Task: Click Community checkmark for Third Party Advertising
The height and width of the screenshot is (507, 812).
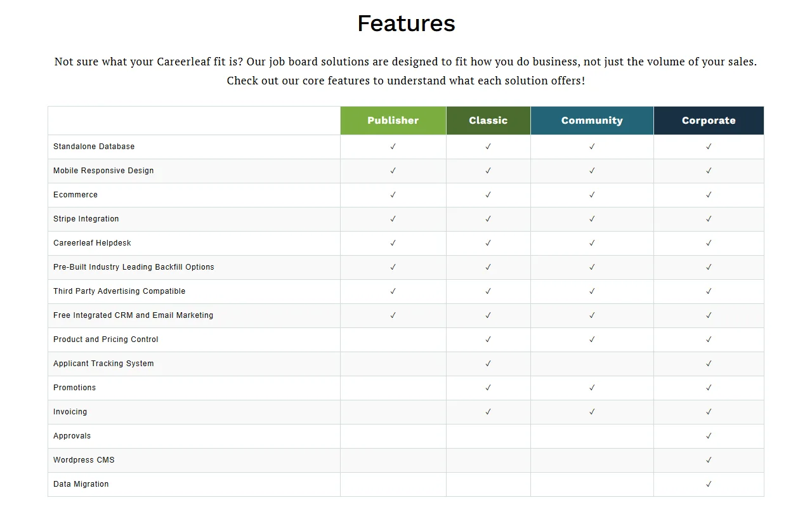Action: (592, 291)
